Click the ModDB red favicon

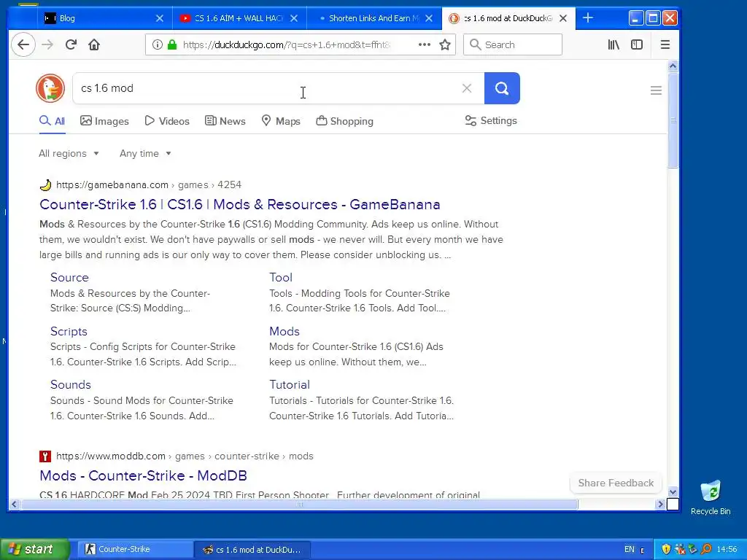tap(45, 456)
